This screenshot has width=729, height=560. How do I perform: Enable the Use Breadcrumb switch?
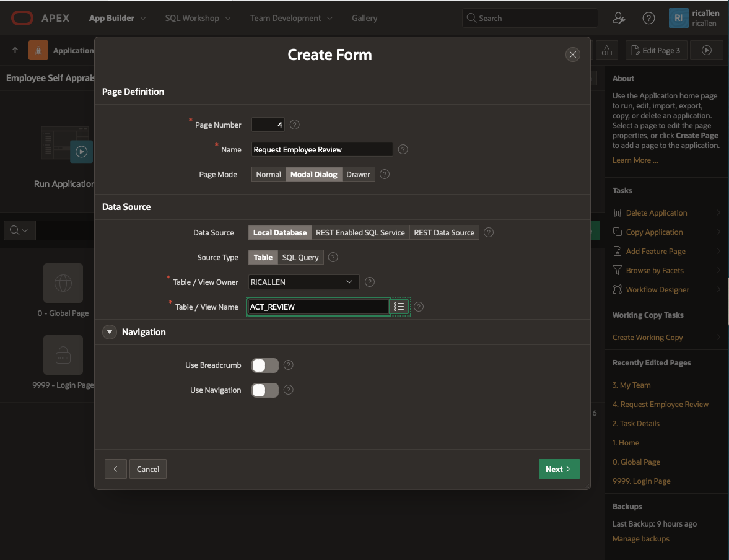point(265,365)
